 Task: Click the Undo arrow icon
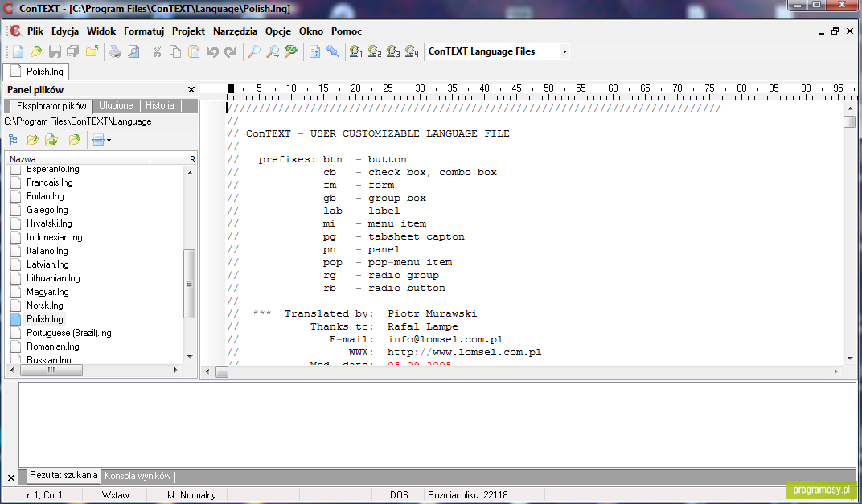[x=212, y=51]
